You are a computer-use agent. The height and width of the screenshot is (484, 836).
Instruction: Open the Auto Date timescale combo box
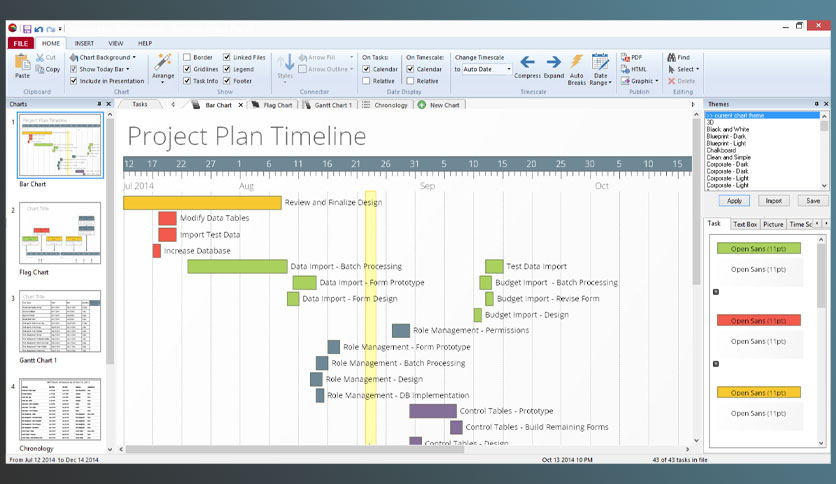point(486,69)
